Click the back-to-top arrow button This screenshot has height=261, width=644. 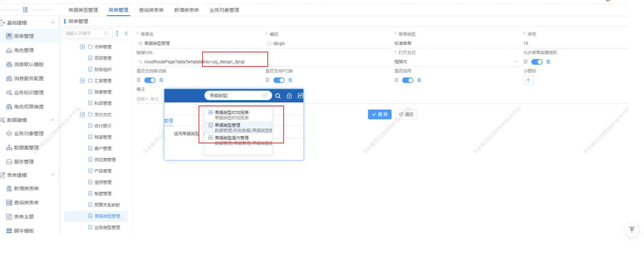(632, 230)
